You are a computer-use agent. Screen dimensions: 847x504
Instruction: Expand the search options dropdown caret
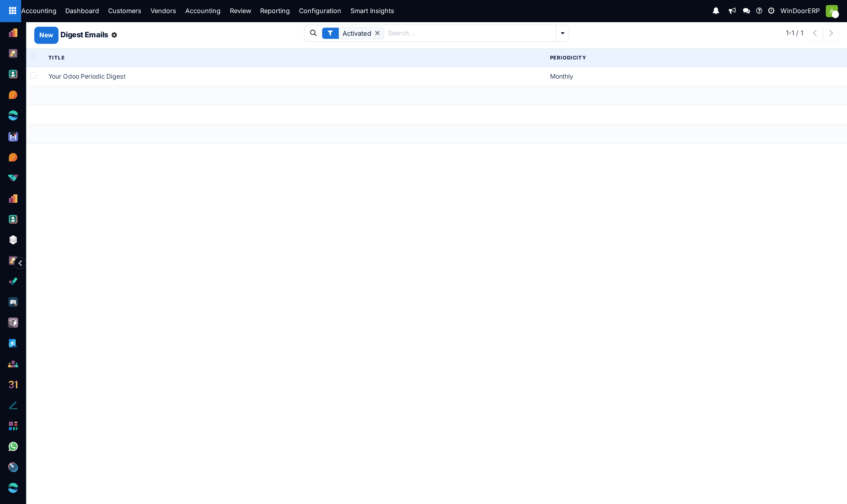562,33
